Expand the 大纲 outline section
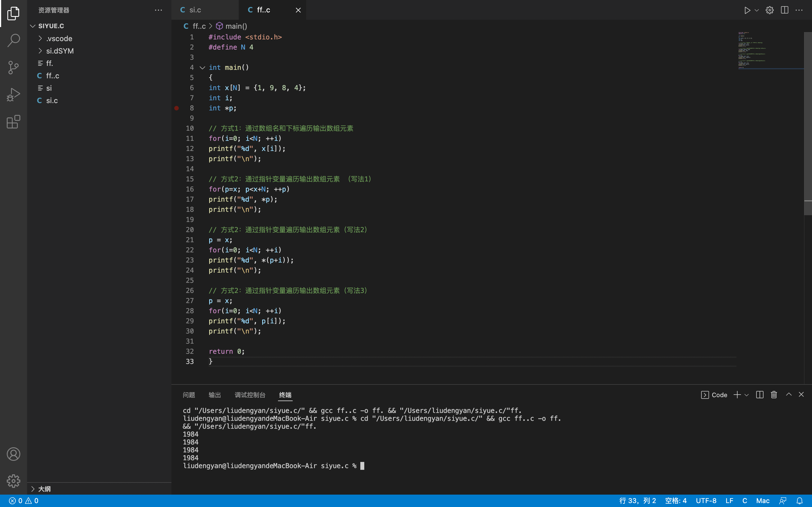This screenshot has width=812, height=507. (44, 489)
